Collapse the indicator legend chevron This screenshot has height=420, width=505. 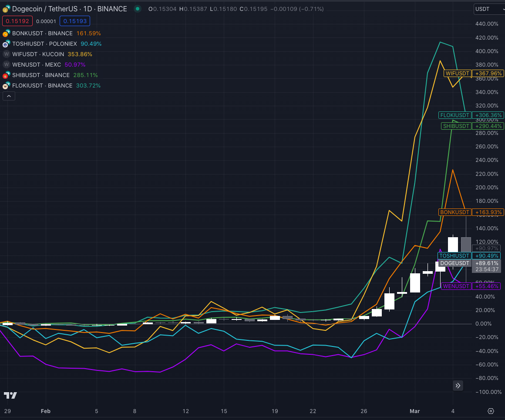coord(9,96)
